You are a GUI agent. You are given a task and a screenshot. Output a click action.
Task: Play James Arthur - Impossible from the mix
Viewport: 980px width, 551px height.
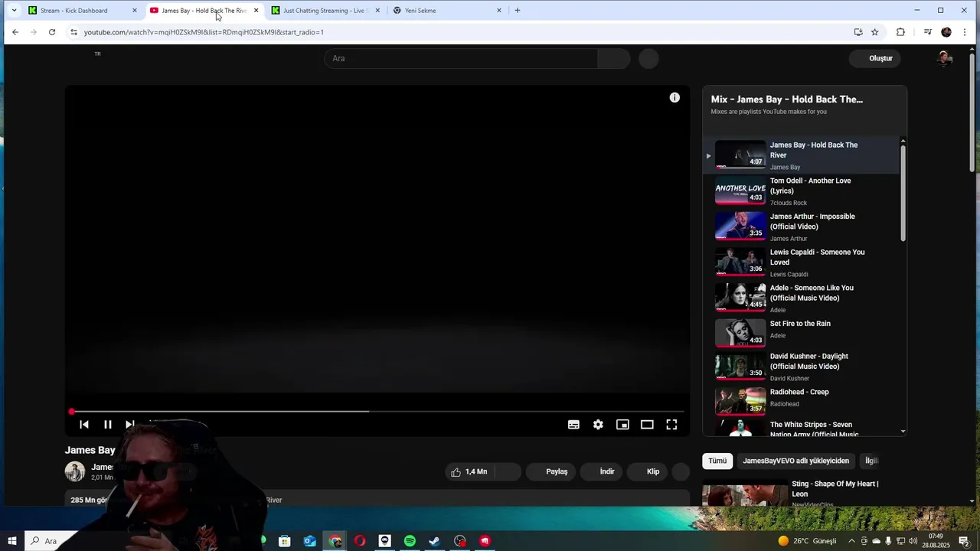tap(801, 227)
